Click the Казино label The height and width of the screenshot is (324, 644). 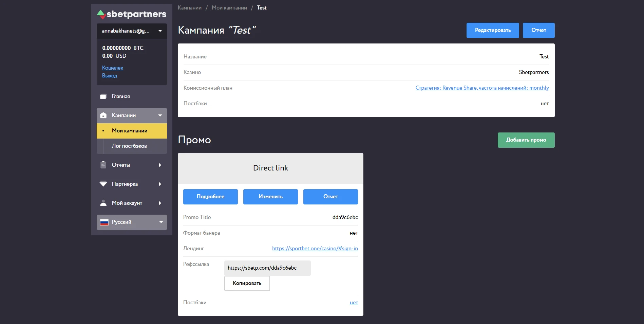(x=192, y=72)
